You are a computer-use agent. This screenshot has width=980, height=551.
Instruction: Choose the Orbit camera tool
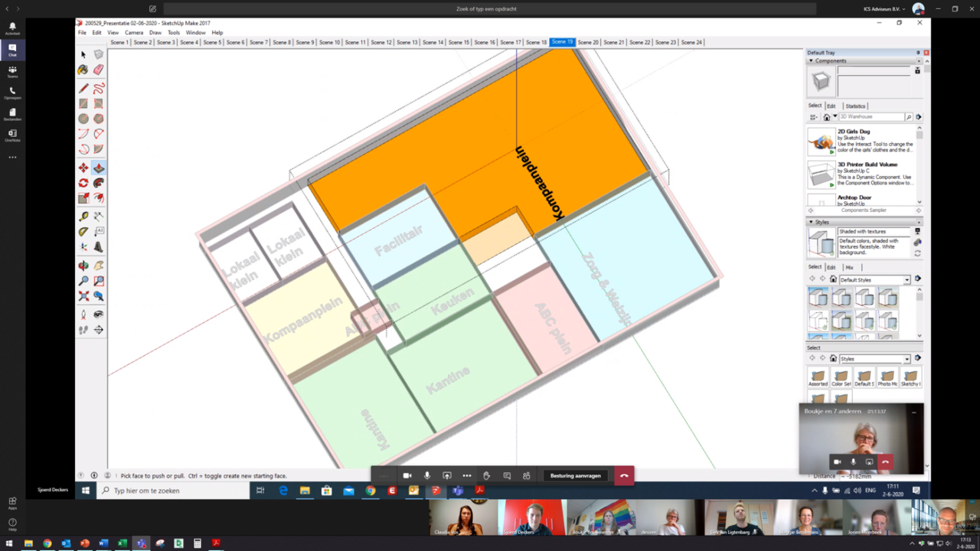point(83,266)
